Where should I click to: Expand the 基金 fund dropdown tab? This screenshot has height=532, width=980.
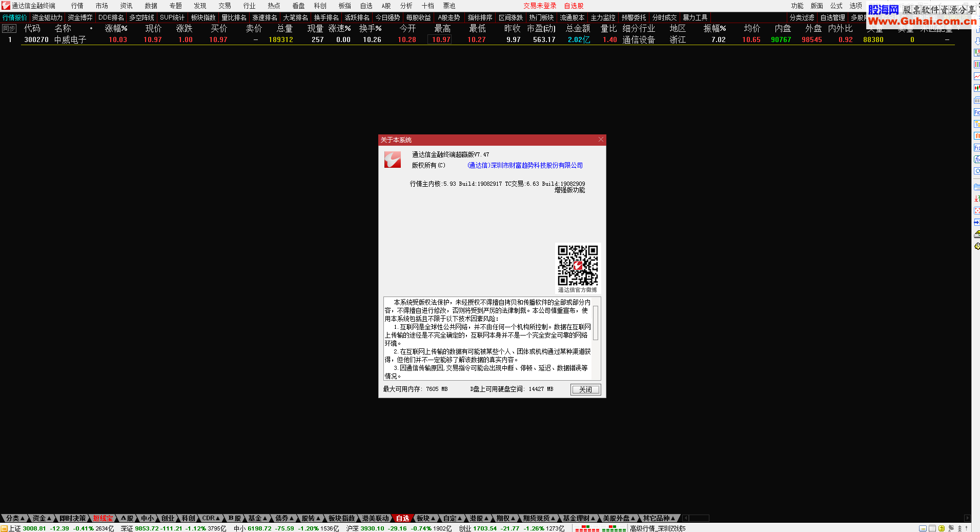coord(258,518)
